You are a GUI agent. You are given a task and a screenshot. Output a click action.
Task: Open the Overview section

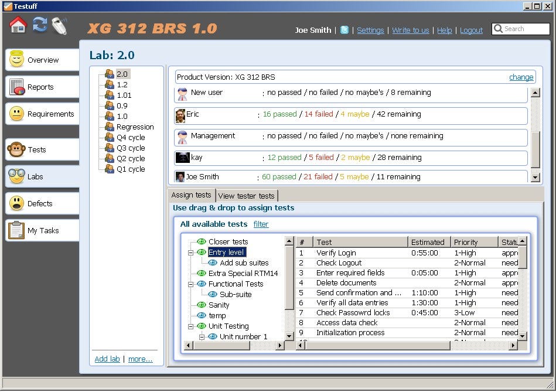43,60
